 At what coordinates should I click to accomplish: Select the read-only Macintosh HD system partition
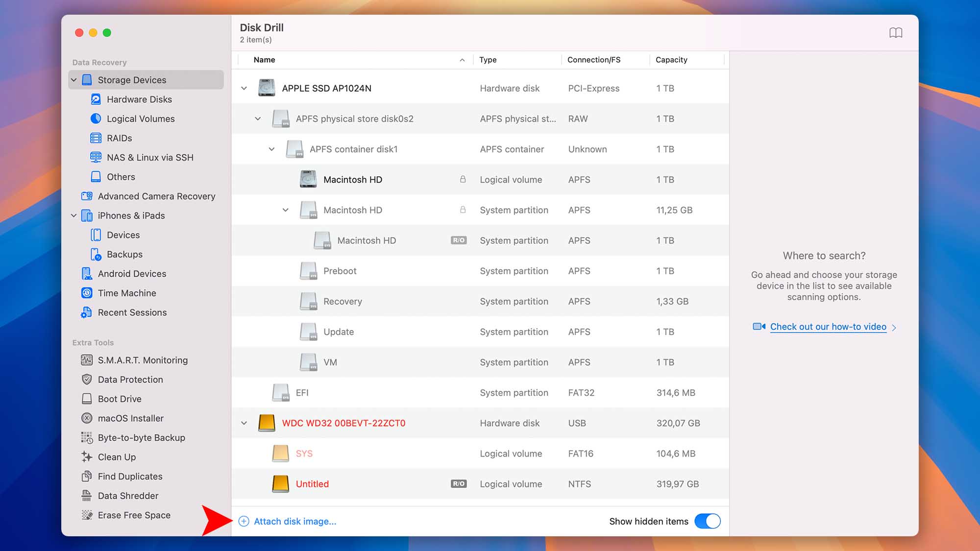(x=480, y=240)
